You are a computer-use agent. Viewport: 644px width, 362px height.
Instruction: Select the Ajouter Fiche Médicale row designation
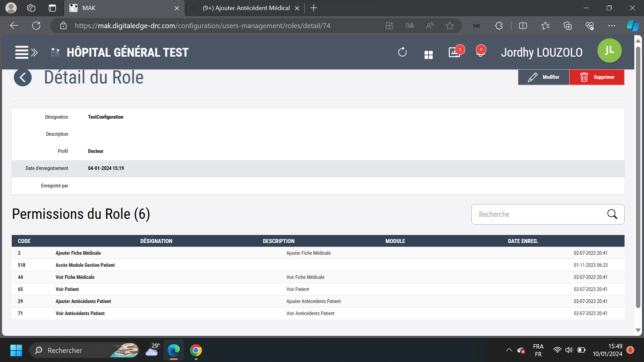(x=78, y=253)
